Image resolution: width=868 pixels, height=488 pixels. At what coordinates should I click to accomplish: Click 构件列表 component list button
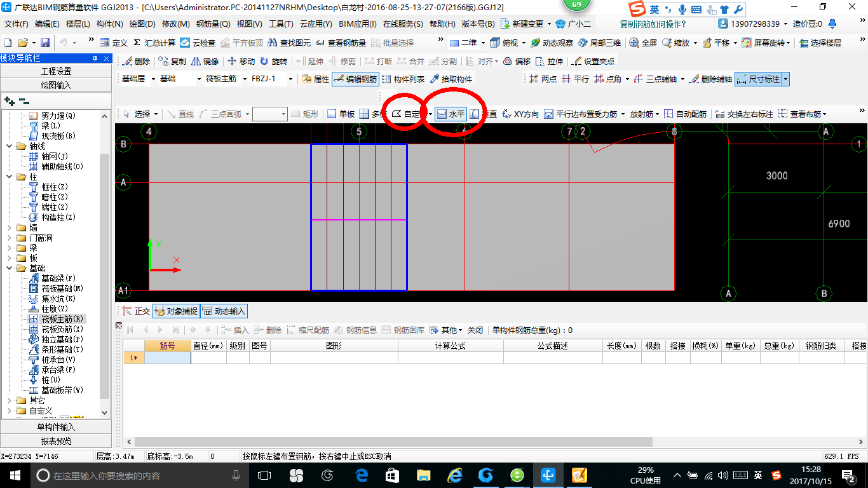[403, 79]
